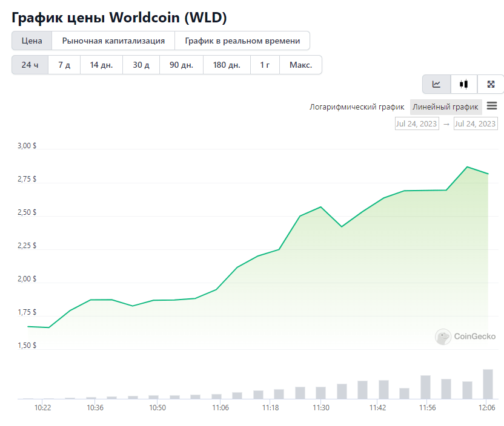Click the 10:36 time axis label
504x426 pixels.
95,408
